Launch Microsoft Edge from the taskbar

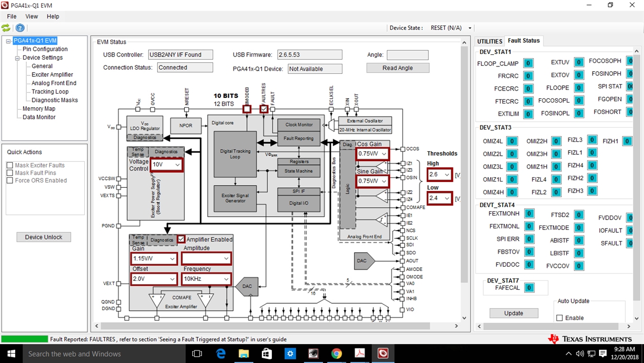coord(220,354)
